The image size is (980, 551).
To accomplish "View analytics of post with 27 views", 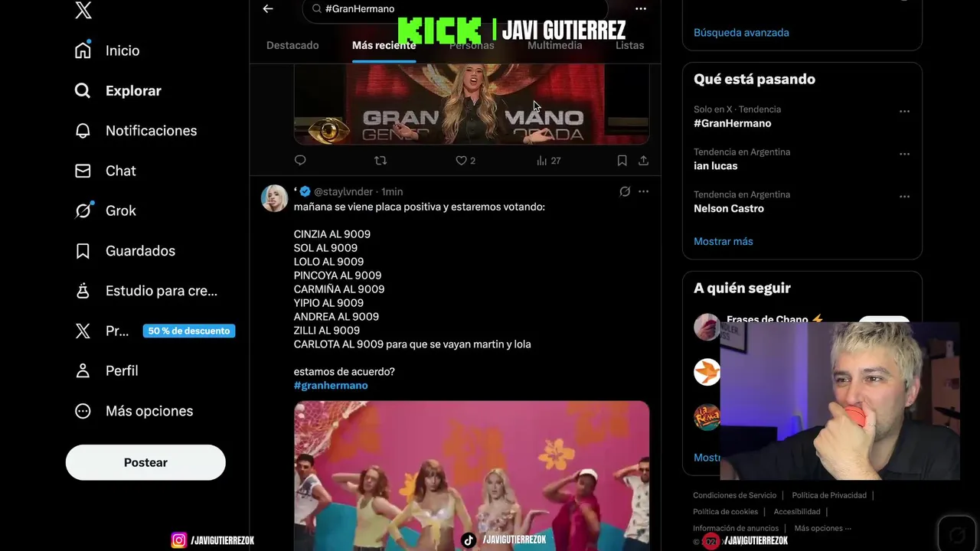I will [548, 160].
